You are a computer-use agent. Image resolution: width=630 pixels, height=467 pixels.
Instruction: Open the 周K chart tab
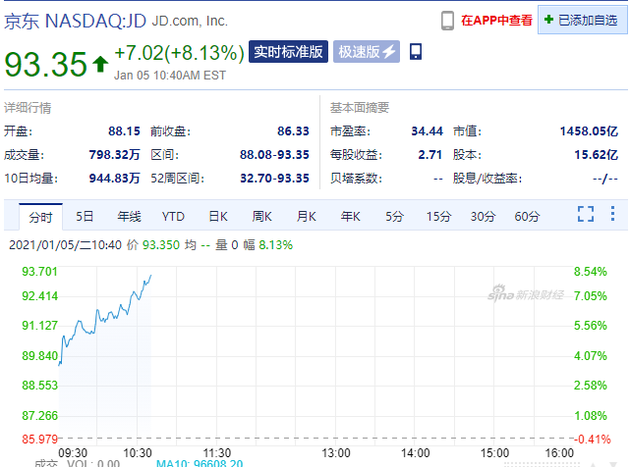262,217
